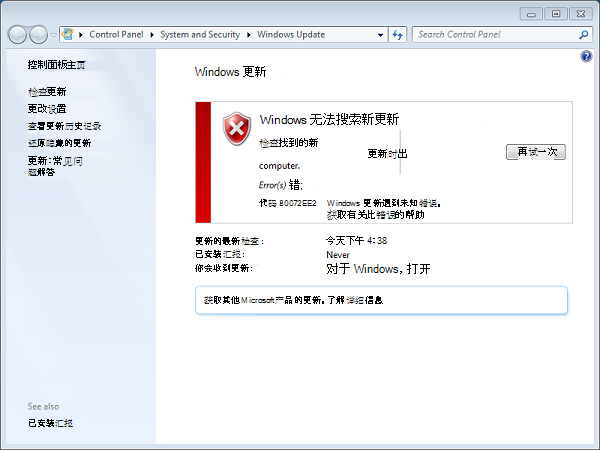Screen dimensions: 600x450
Task: Click the 今天下午 4:38 check time
Action: coord(356,241)
